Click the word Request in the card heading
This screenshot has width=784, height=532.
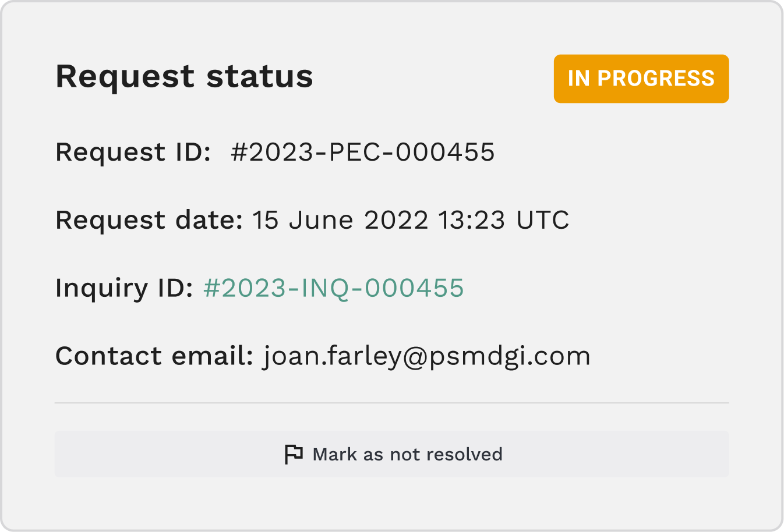tap(125, 77)
